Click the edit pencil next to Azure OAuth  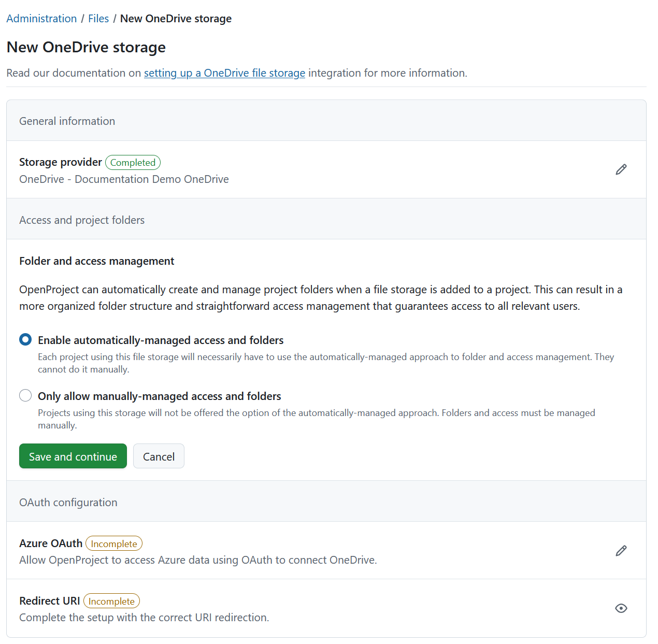[621, 551]
